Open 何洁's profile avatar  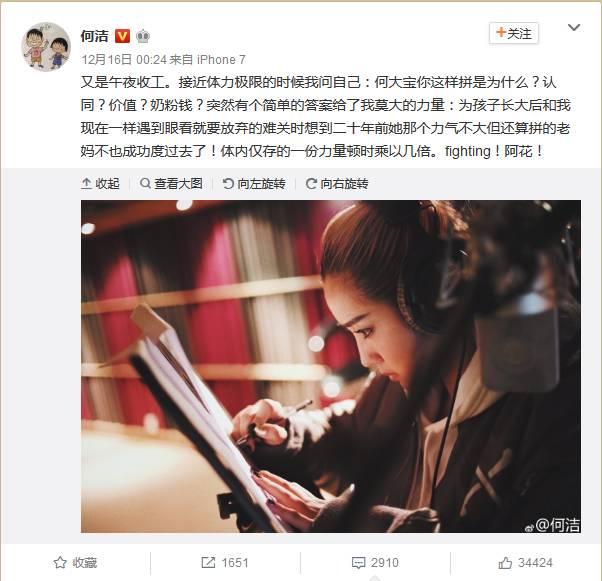[x=46, y=47]
